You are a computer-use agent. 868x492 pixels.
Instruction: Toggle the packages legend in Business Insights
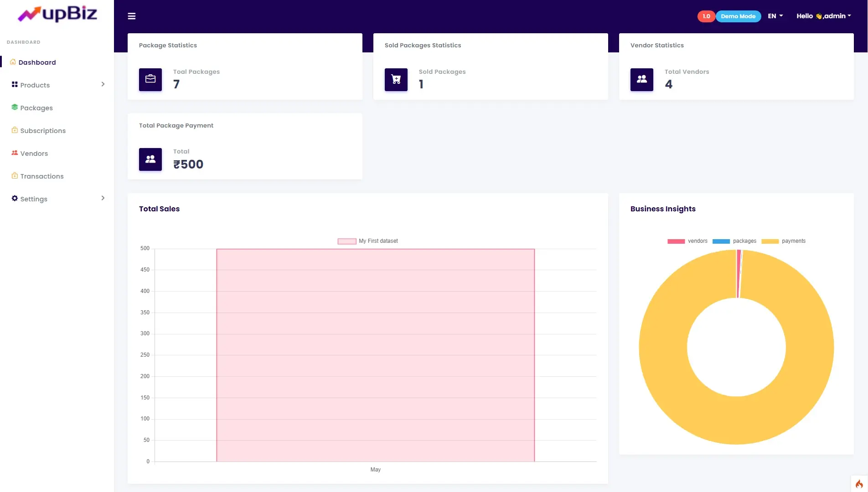(734, 241)
